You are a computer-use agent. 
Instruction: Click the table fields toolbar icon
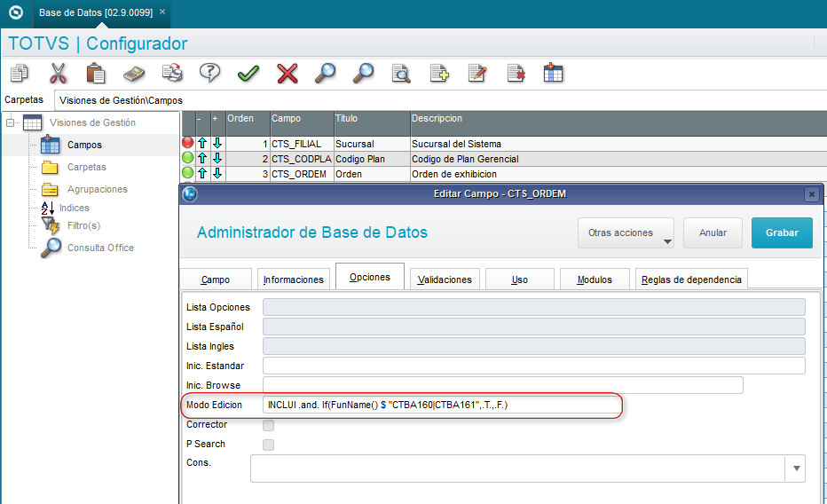pyautogui.click(x=554, y=73)
